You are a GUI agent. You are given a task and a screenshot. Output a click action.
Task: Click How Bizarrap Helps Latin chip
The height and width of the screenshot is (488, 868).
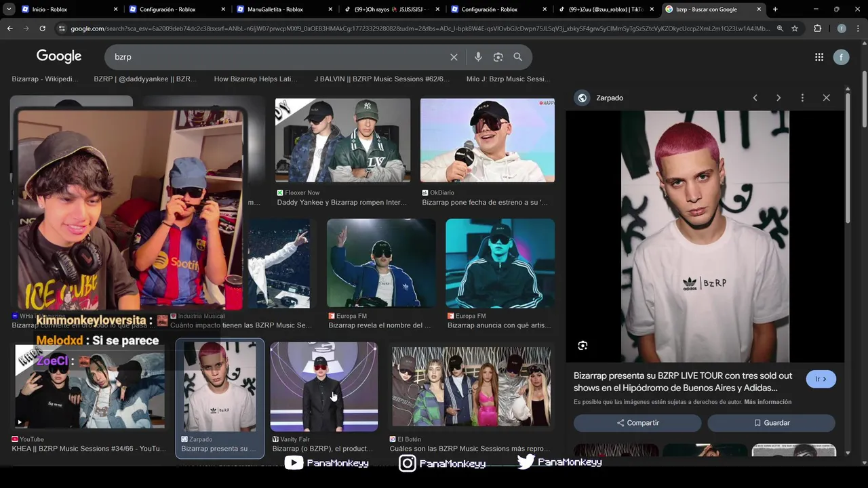tap(256, 79)
